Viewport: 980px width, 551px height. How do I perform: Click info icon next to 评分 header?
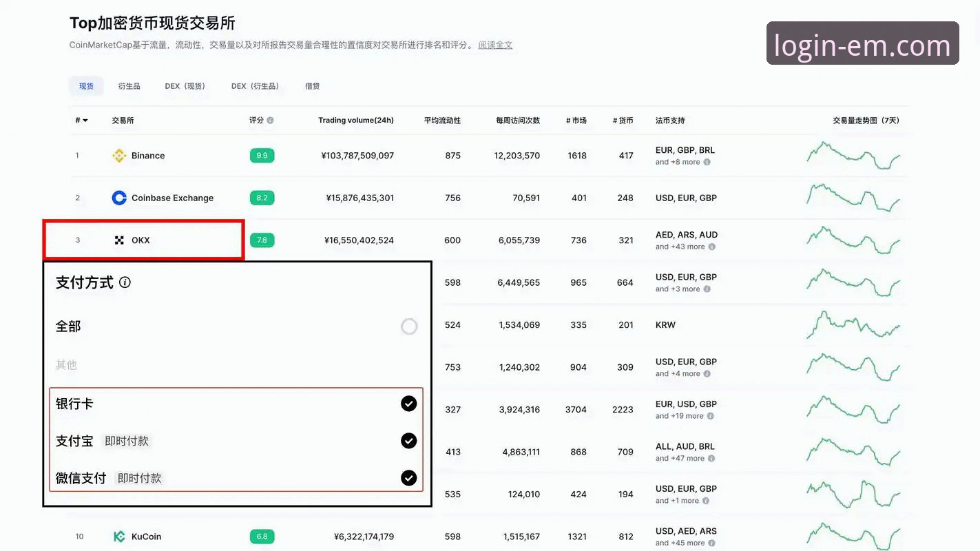[x=270, y=121]
